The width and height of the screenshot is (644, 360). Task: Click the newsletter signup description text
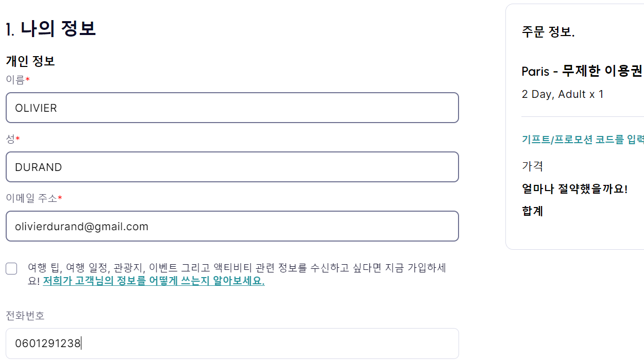(x=236, y=268)
